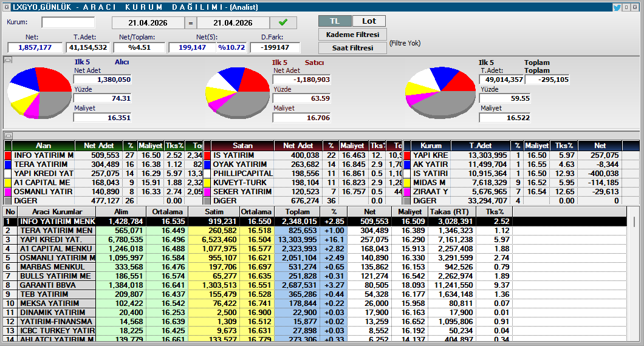
Task: Click magenta swatch beside ZIRAAT Y
Action: [407, 192]
